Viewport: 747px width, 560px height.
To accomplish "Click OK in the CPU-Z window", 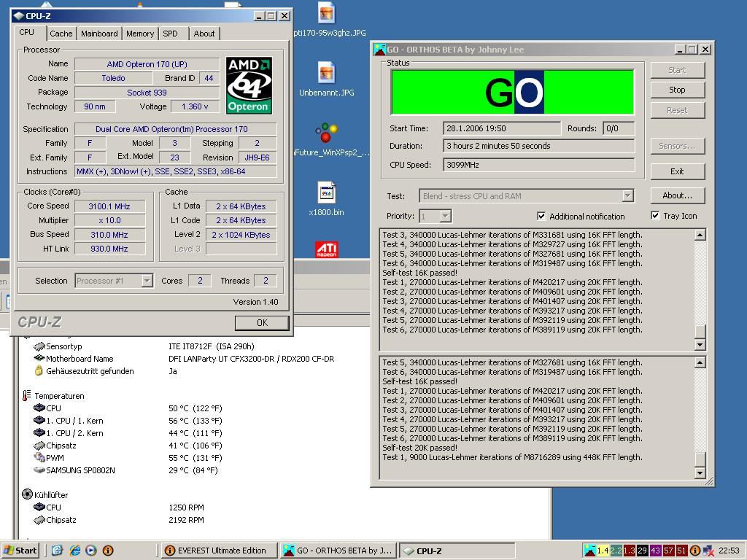I will click(262, 323).
